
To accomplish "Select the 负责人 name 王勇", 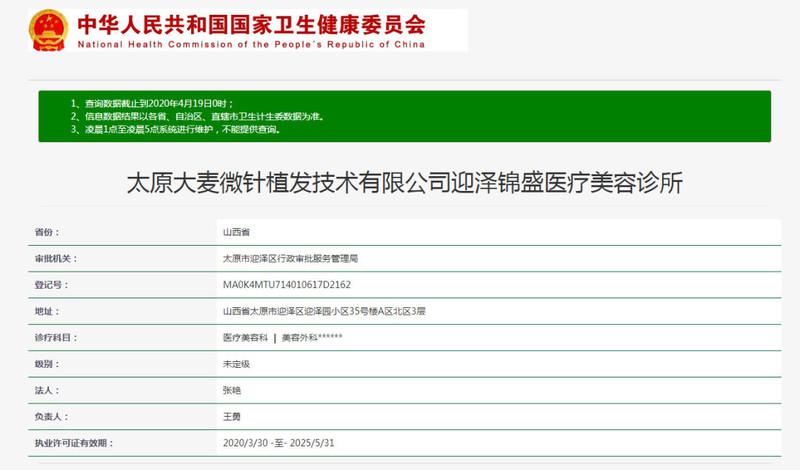I will coord(232,416).
